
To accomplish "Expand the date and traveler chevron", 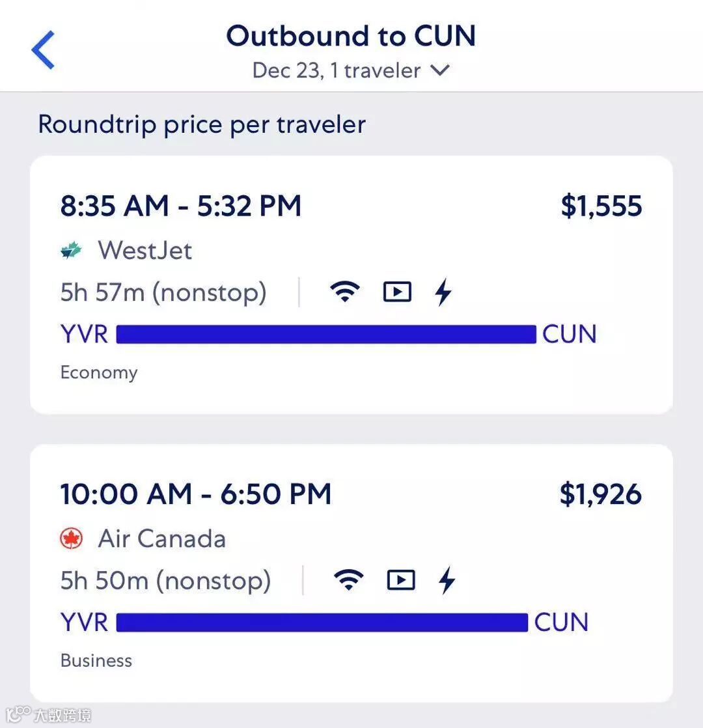I will tap(441, 70).
